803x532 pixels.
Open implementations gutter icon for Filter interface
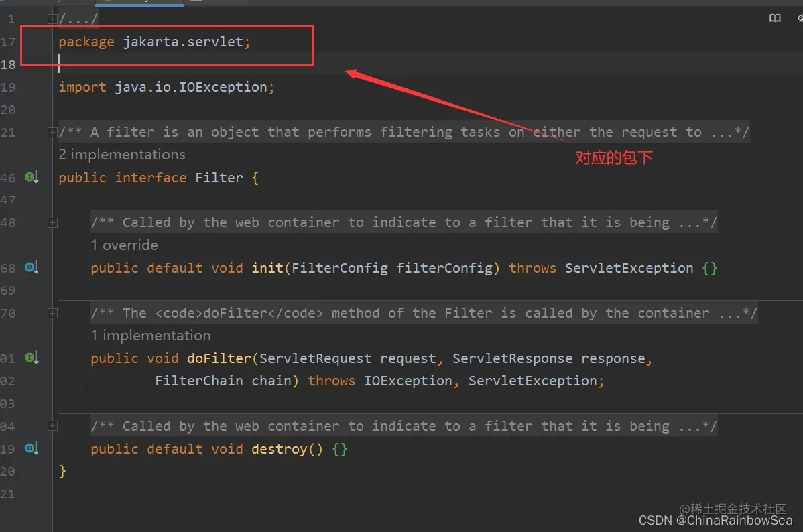[32, 177]
